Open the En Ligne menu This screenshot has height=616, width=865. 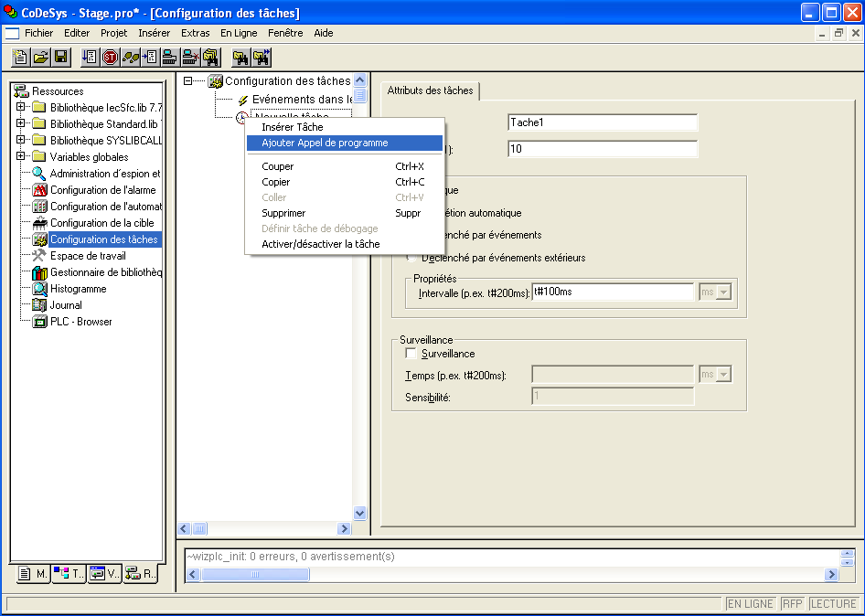pos(239,33)
